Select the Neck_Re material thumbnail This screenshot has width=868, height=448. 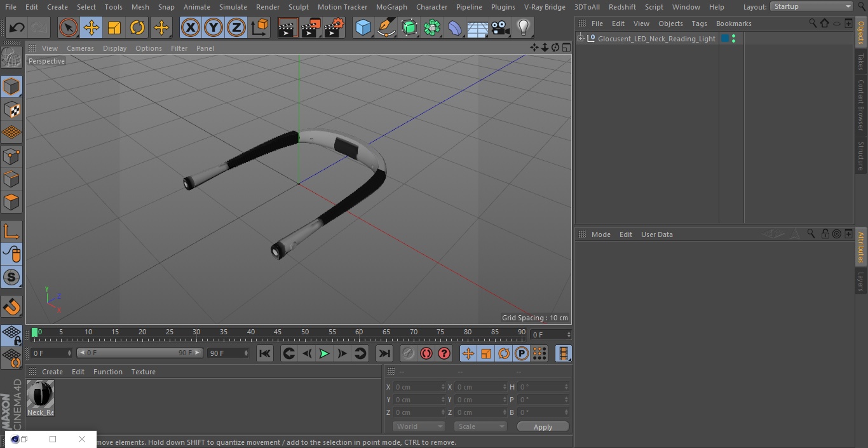pos(40,394)
